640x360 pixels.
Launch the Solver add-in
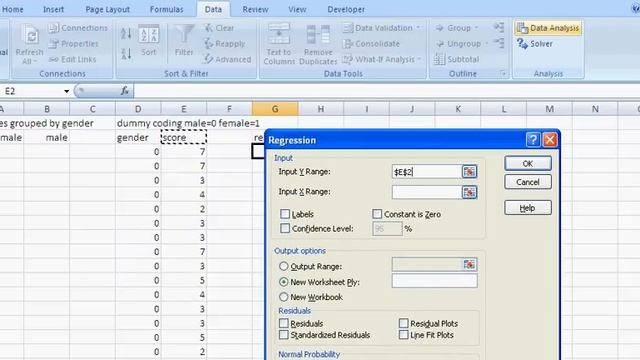535,44
